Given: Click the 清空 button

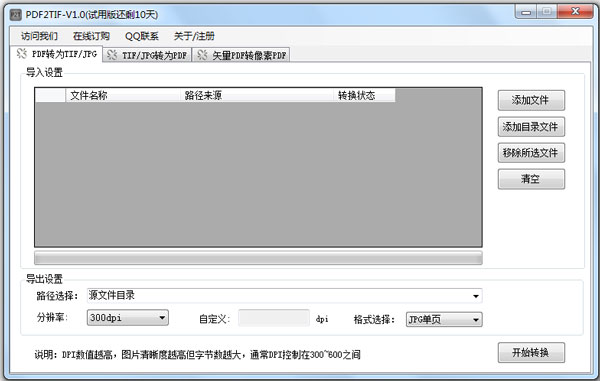Looking at the screenshot, I should pyautogui.click(x=531, y=179).
